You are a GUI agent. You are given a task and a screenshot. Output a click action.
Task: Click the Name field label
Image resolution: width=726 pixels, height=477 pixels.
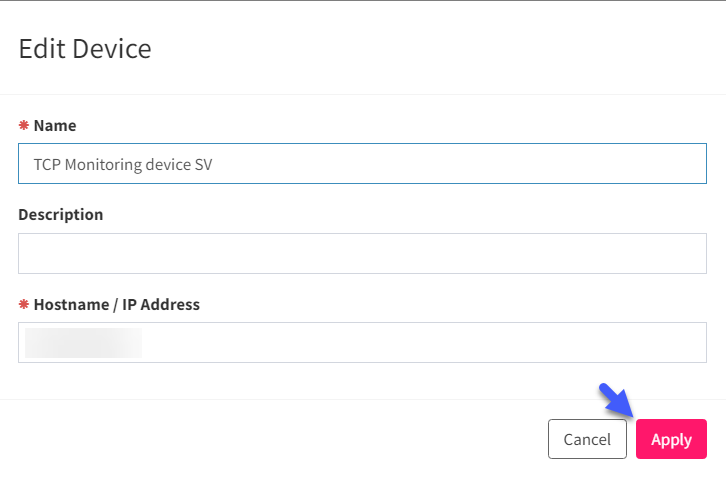click(x=55, y=126)
